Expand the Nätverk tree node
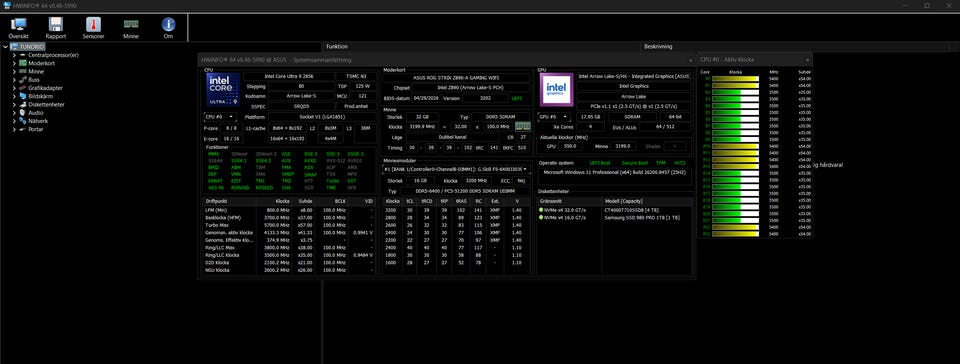Image resolution: width=960 pixels, height=364 pixels. click(14, 121)
